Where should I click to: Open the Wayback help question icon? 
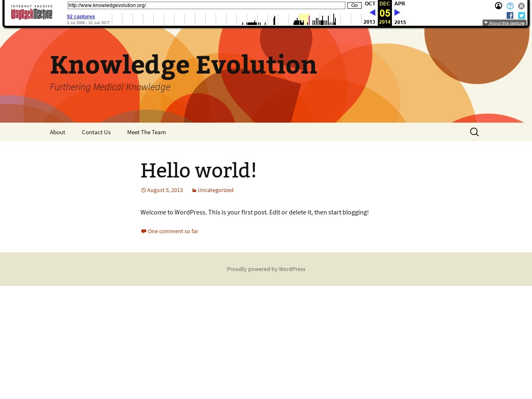(510, 6)
